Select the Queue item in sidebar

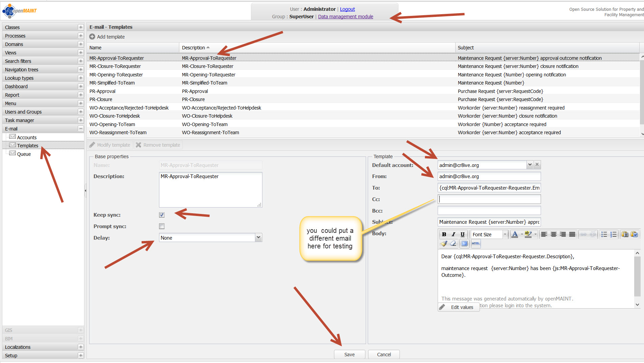pos(24,154)
